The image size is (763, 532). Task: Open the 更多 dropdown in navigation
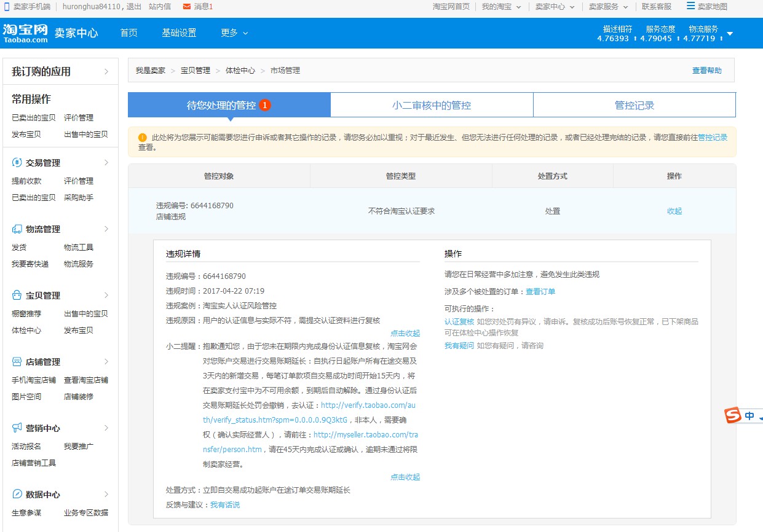pyautogui.click(x=234, y=33)
